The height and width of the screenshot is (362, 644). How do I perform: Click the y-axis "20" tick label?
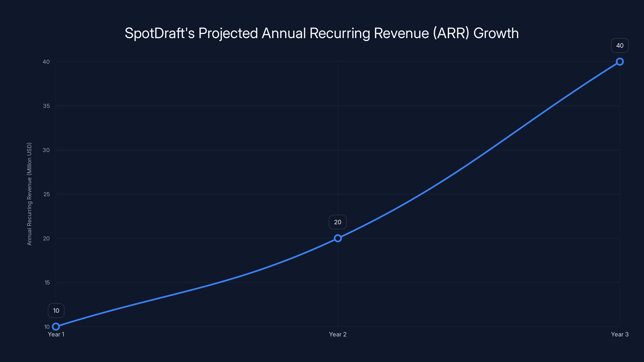click(47, 238)
